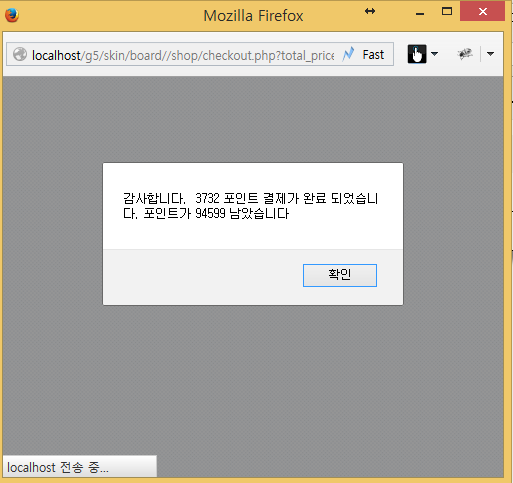Click the double-headed arrow in title bar

370,11
